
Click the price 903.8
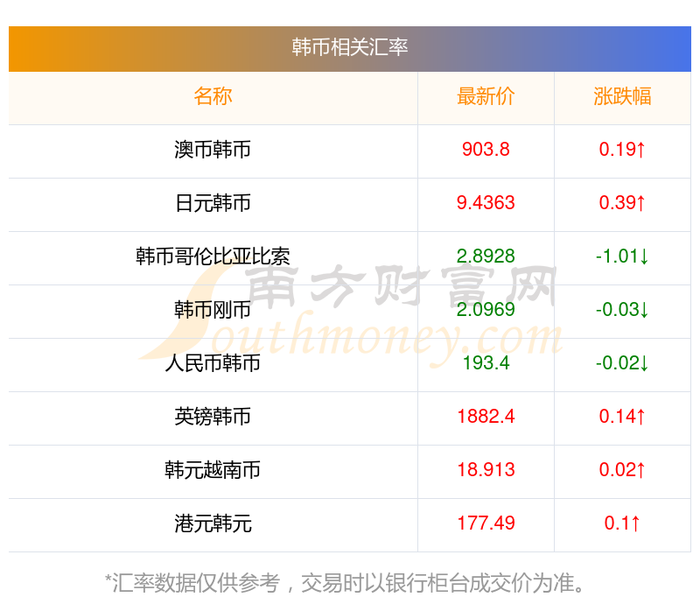pyautogui.click(x=486, y=149)
